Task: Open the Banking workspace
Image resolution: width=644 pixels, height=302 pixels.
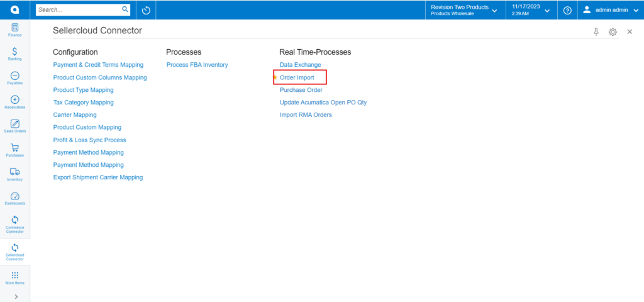Action: tap(15, 54)
